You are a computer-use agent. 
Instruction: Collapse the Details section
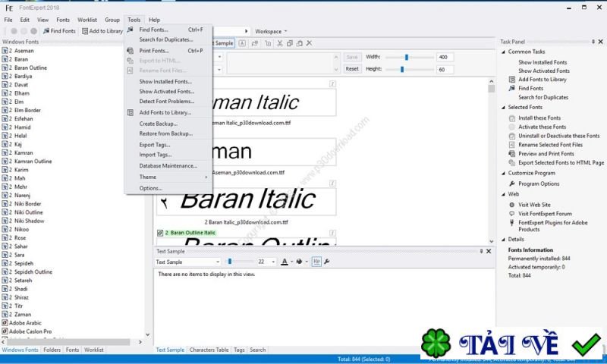pyautogui.click(x=503, y=240)
